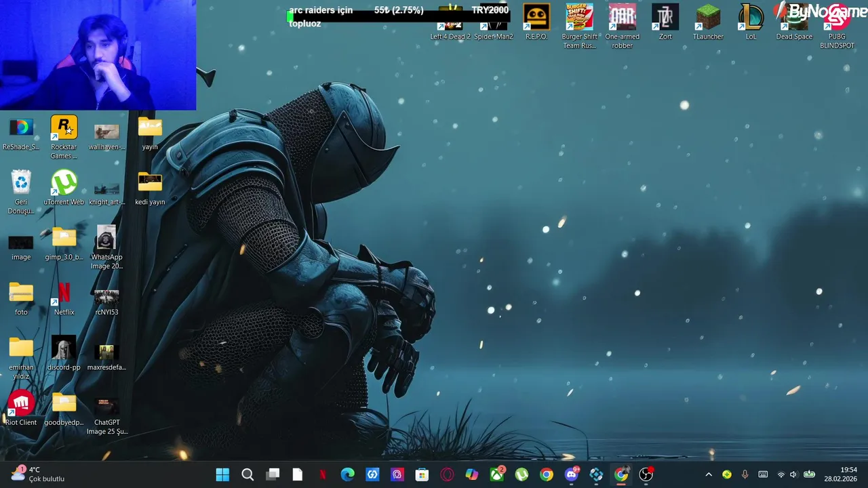Select the ReShade_S... setup file

coord(21,133)
